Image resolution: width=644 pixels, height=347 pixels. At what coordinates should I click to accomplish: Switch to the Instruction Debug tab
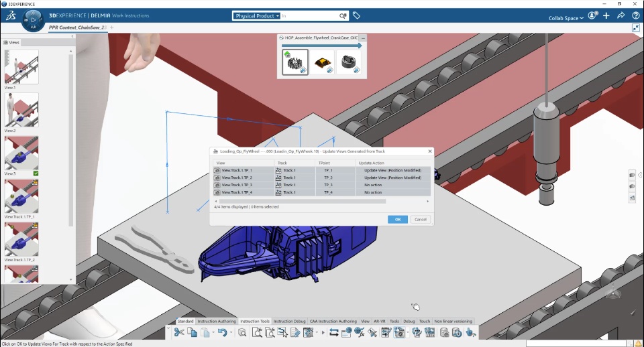290,321
